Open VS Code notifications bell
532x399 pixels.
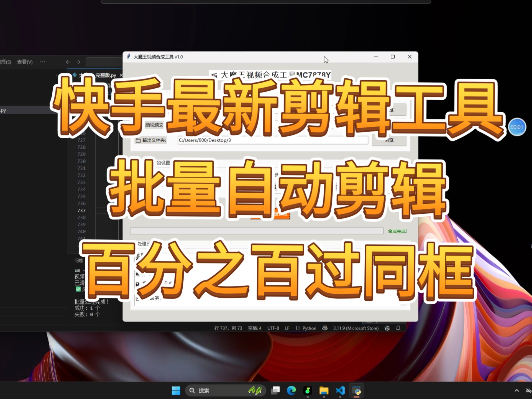398,328
